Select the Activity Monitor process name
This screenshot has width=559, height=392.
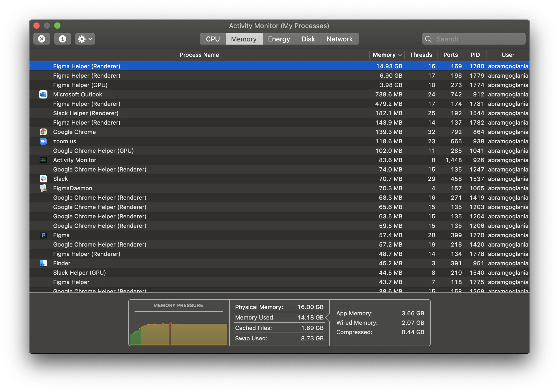pos(75,160)
